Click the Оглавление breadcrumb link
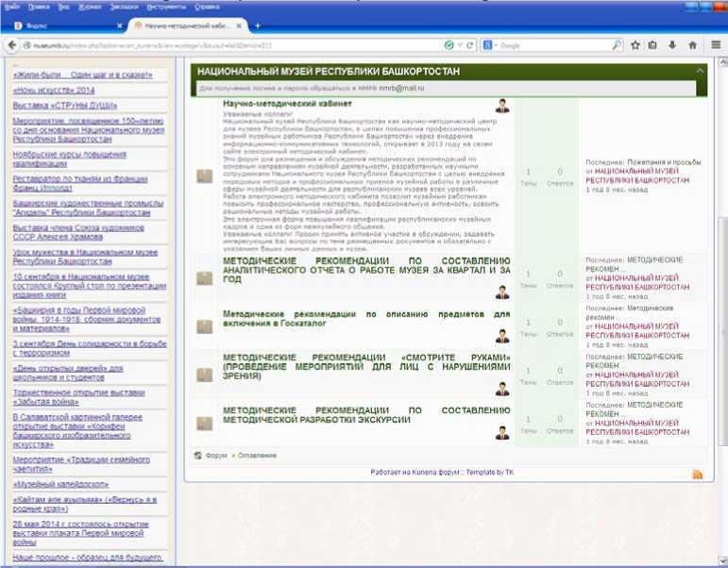This screenshot has width=728, height=568. tap(257, 455)
